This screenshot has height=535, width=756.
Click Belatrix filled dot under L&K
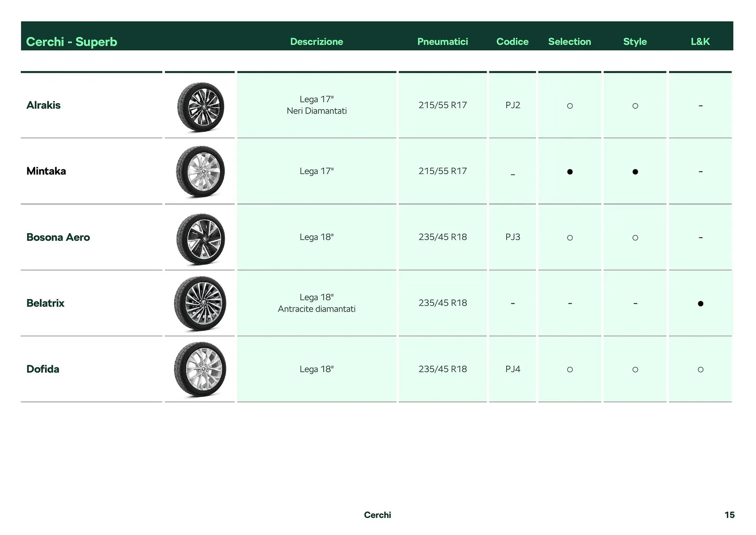pos(700,303)
